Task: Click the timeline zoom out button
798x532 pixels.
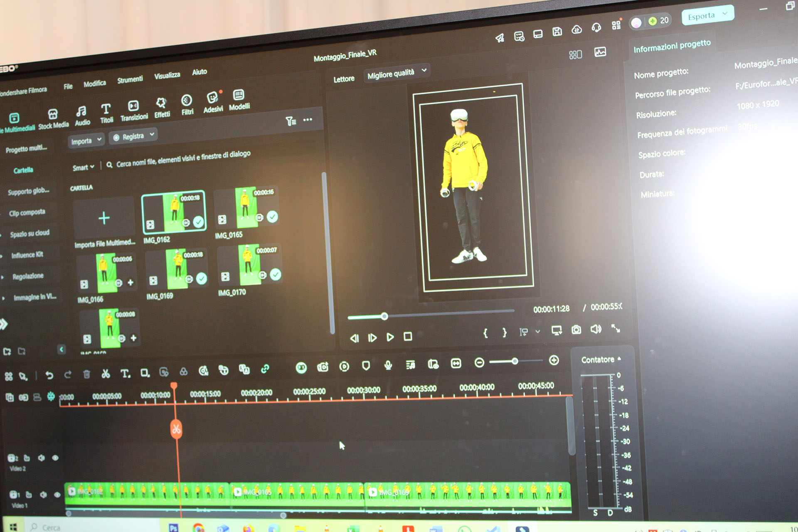Action: (479, 363)
